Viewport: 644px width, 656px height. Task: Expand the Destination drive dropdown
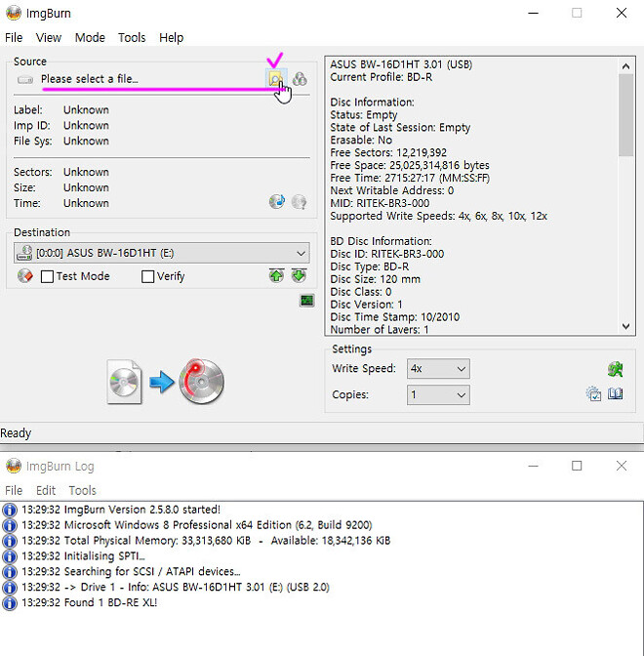point(301,253)
